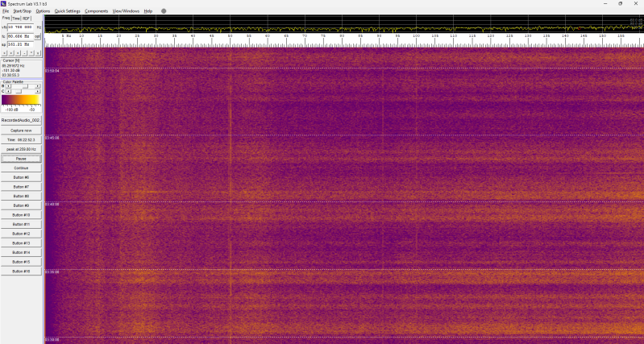Open the File menu
The image size is (644, 344).
coord(6,11)
